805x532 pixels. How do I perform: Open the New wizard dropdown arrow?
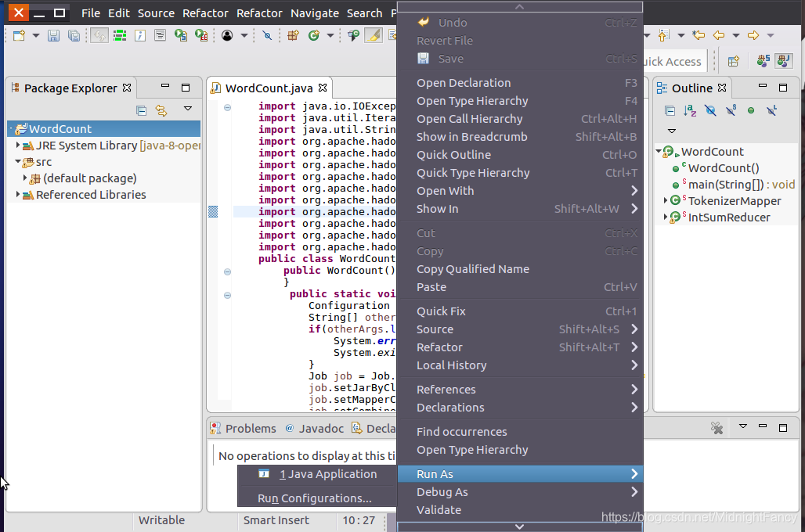point(36,35)
